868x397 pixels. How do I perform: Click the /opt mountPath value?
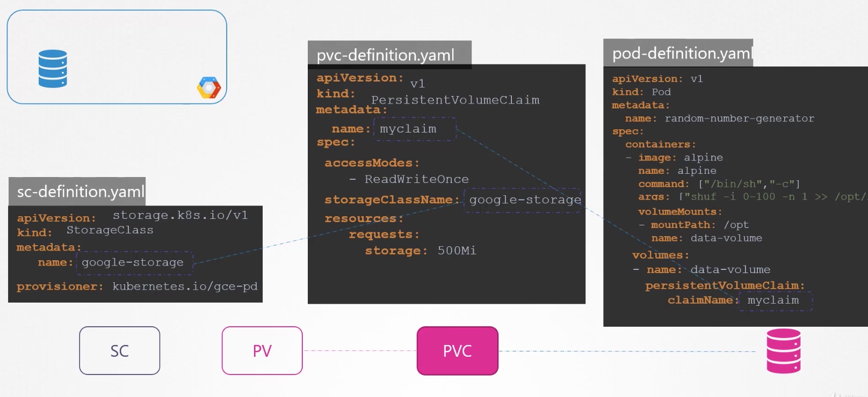[736, 225]
